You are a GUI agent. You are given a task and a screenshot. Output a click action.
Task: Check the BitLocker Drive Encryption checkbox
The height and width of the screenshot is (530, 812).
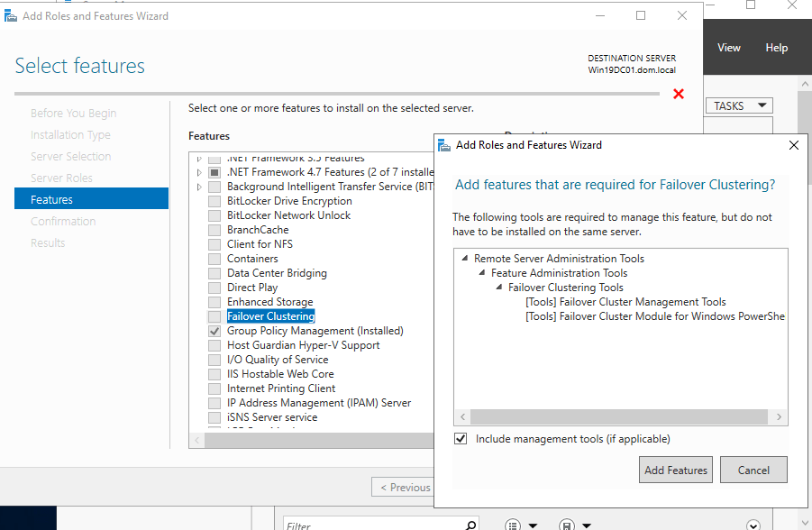(214, 201)
